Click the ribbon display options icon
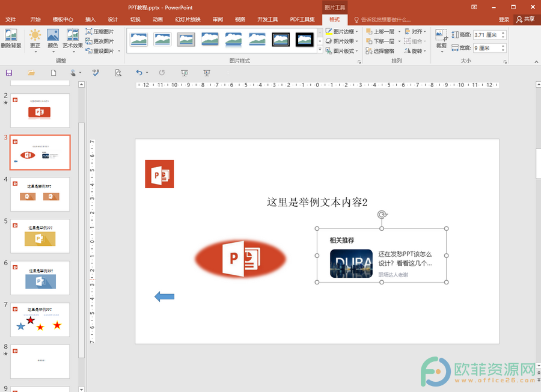This screenshot has height=392, width=541. click(x=474, y=7)
